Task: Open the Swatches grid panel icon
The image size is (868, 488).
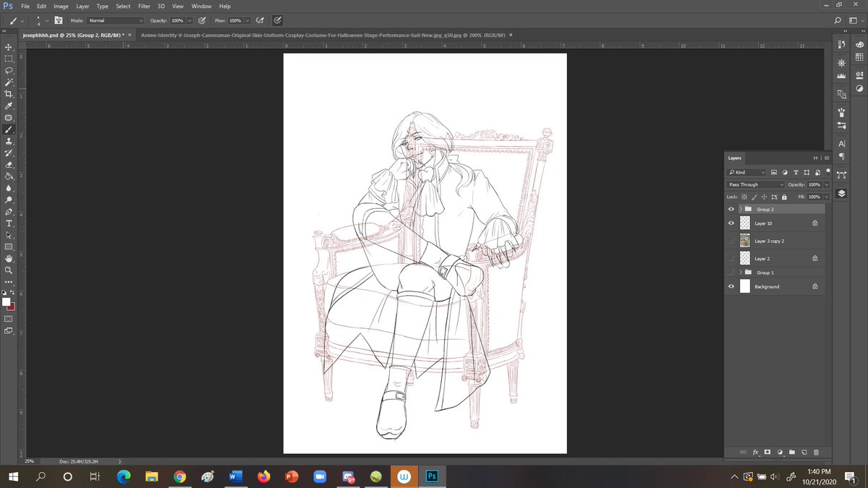Action: click(x=859, y=58)
